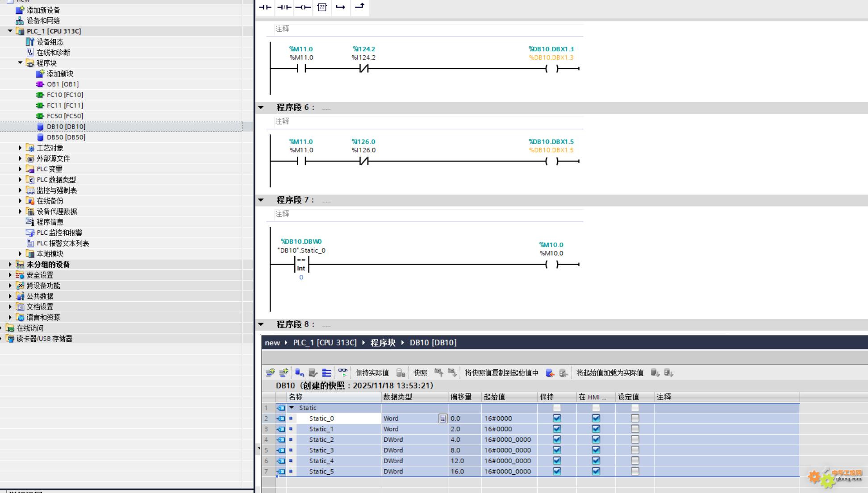Collapse the PLC_1 [CPU 313C] tree node
Viewport: 868px width, 493px height.
[x=10, y=31]
